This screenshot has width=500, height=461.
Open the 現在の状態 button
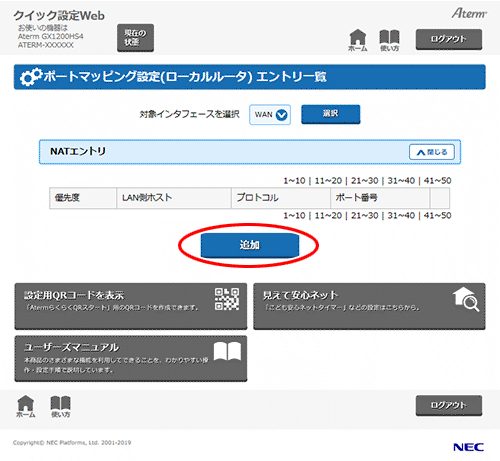click(x=135, y=38)
